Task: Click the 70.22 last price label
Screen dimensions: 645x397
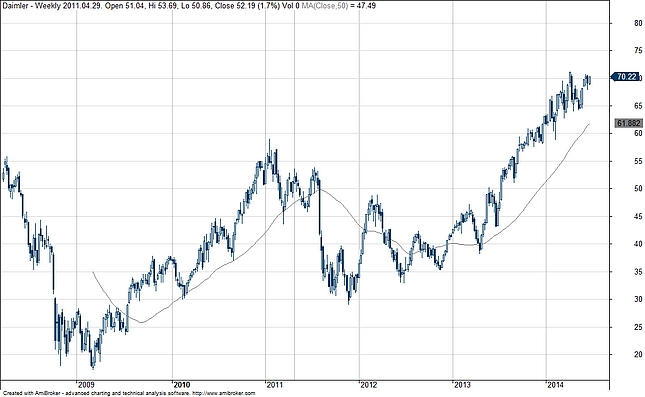Action: [x=626, y=77]
